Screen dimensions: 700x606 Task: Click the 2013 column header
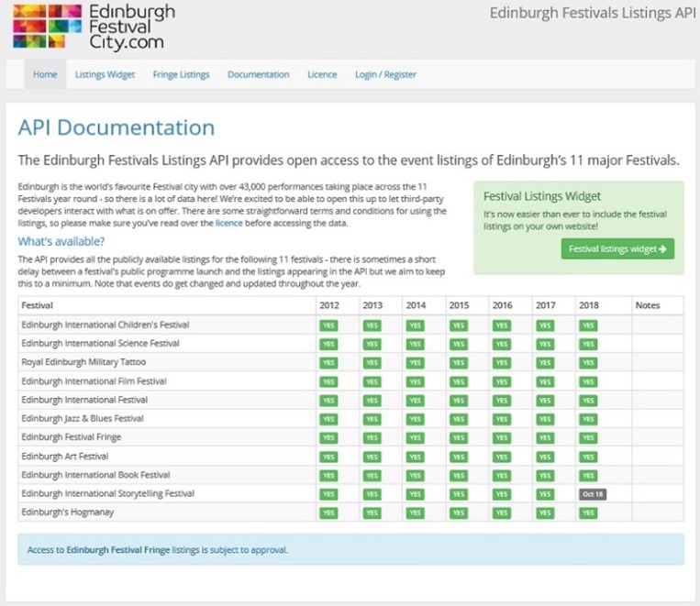(372, 305)
